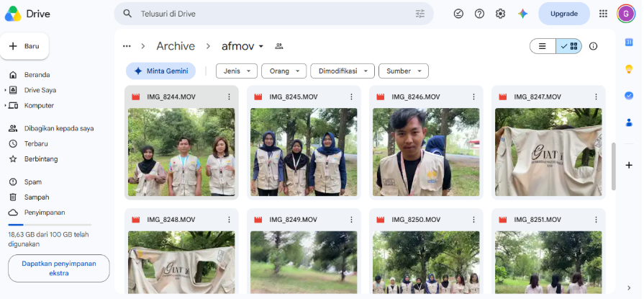Open the Jenis filter dropdown
This screenshot has width=644, height=299.
(x=237, y=71)
